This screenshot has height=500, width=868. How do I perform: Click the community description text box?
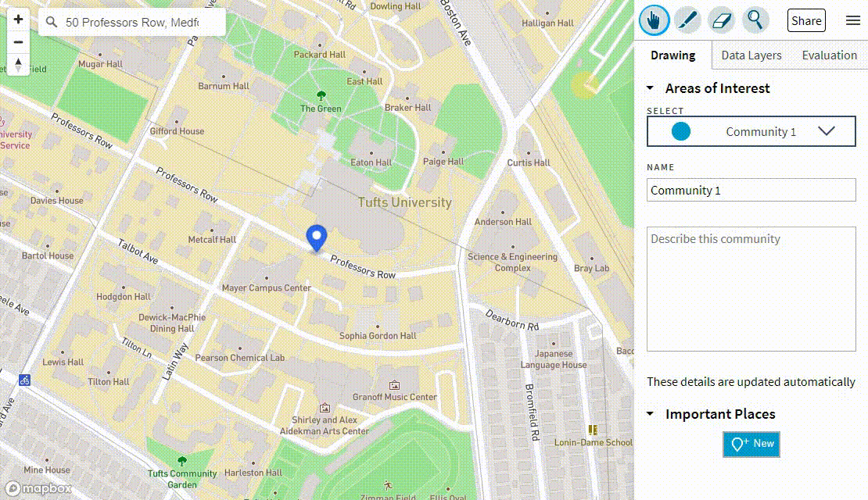tap(751, 288)
